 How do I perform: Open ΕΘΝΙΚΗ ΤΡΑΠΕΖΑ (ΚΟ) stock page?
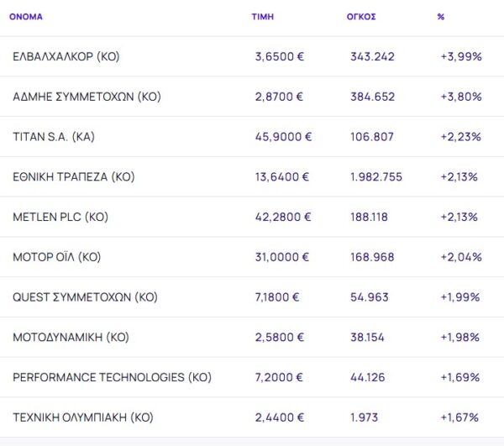[x=74, y=176]
